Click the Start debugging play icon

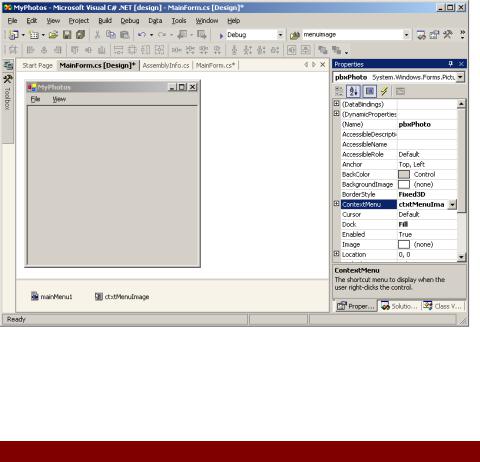(x=221, y=35)
